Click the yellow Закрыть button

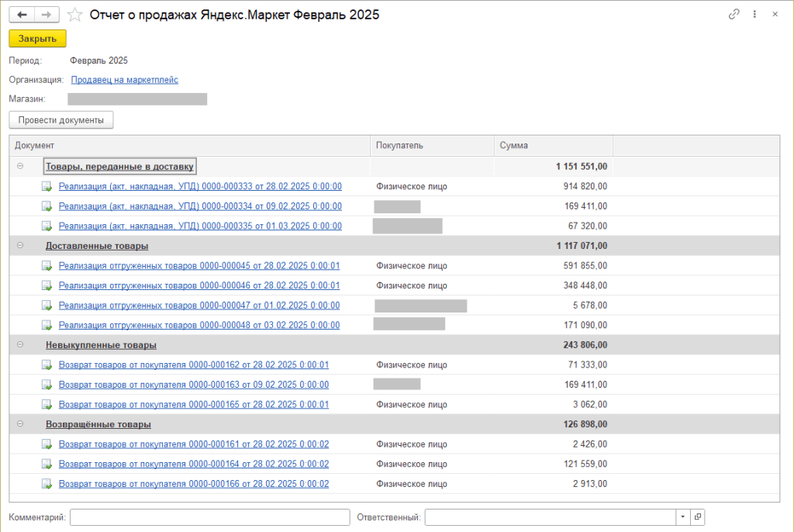pyautogui.click(x=37, y=39)
